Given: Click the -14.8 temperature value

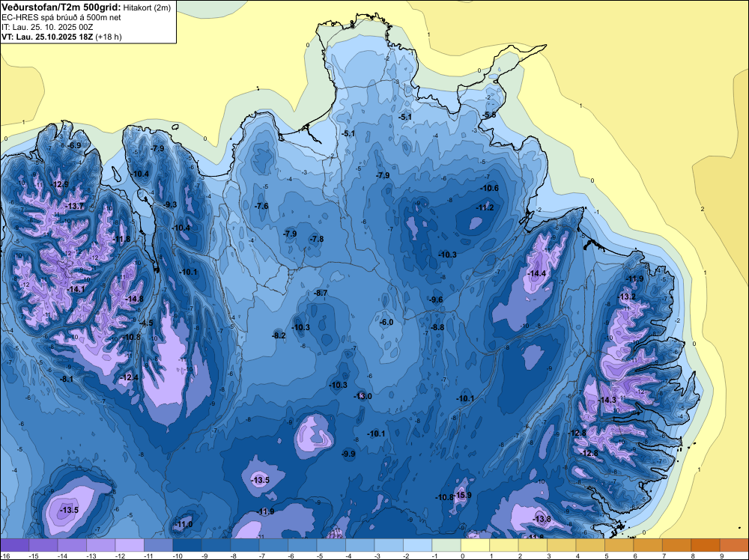Looking at the screenshot, I should [x=134, y=299].
